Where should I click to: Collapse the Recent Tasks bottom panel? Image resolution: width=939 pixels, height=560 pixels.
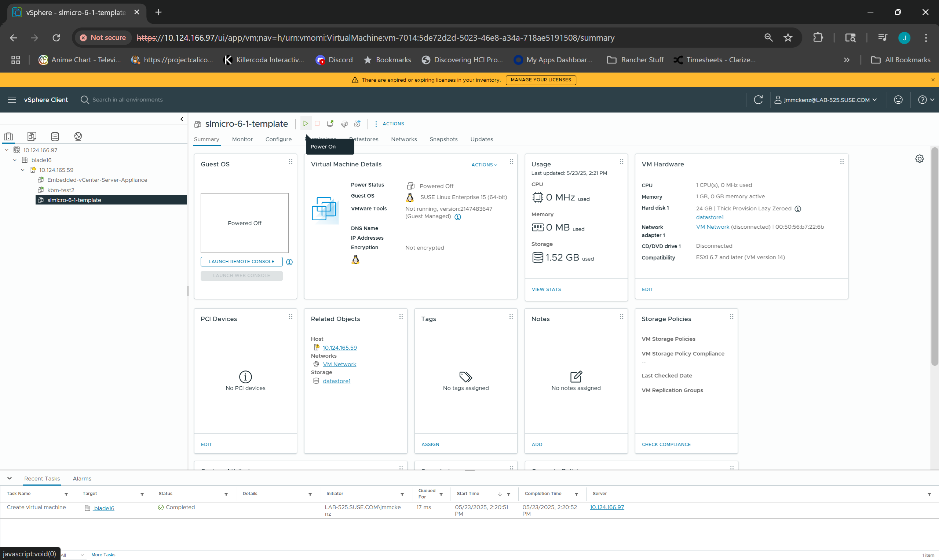coord(10,478)
